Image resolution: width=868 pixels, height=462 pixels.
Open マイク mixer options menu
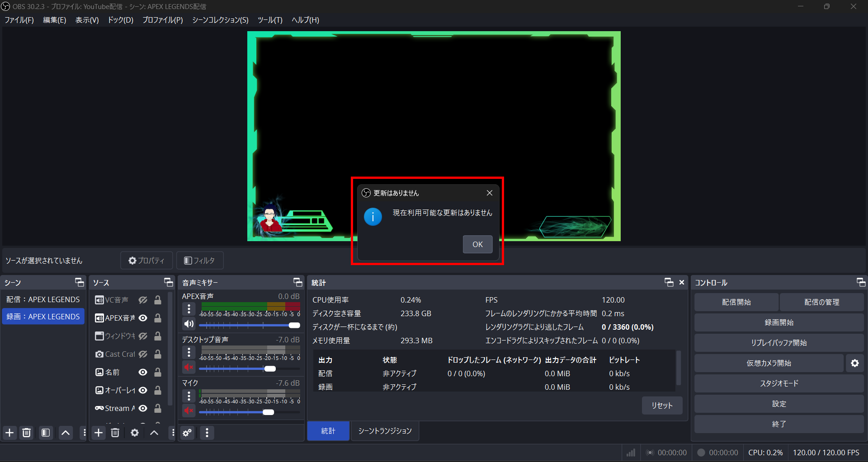pos(189,396)
